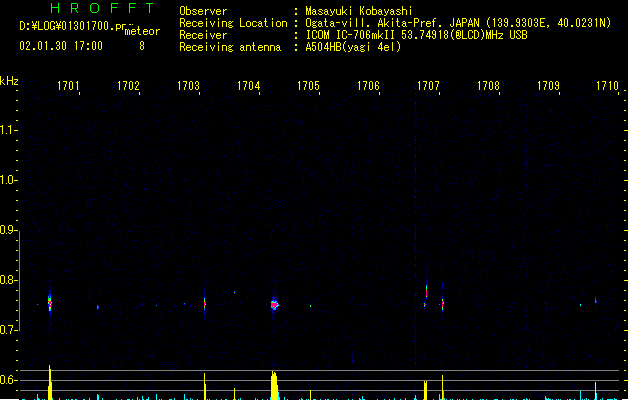Click the kHz axis unit label

click(9, 81)
